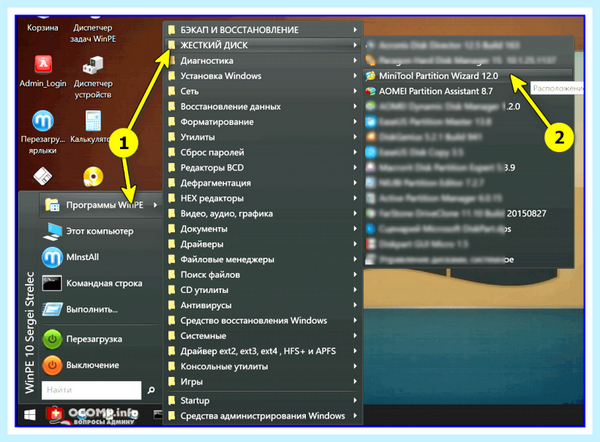
Task: Launch blurred Diskpart GUI Micro entry
Action: click(468, 244)
